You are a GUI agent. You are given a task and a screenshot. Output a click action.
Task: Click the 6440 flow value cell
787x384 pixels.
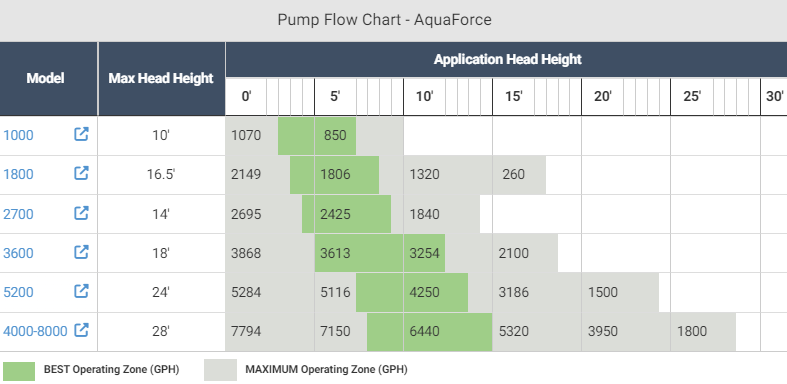[x=425, y=331]
